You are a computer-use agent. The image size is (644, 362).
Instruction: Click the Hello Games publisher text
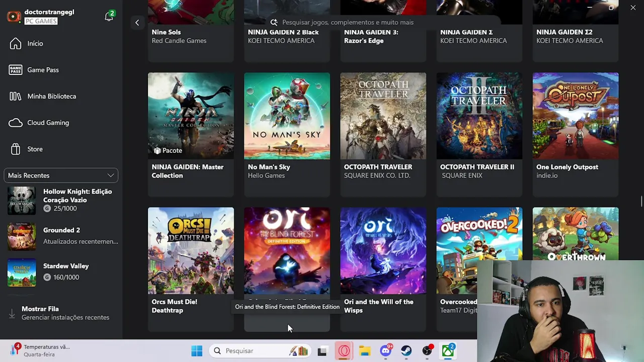[x=266, y=175]
